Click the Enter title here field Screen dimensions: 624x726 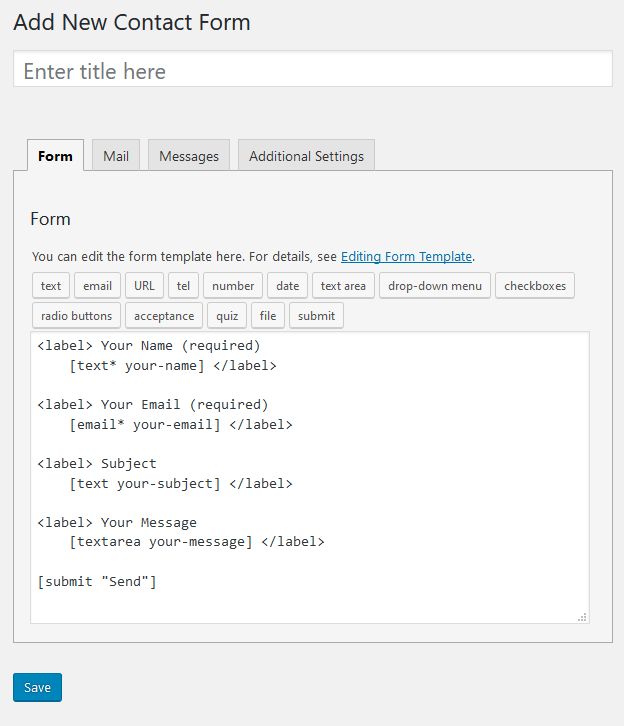point(312,71)
